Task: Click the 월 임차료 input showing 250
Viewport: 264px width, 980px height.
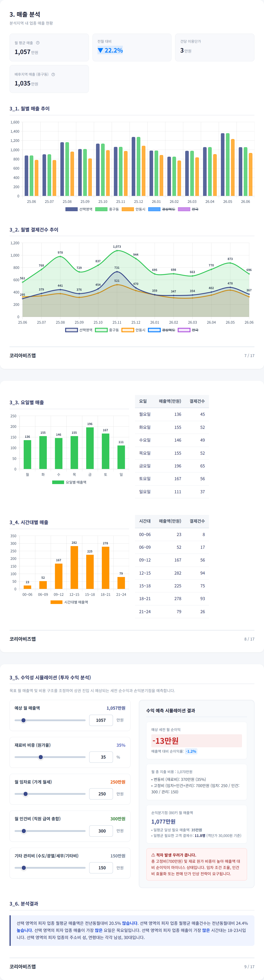Action: [x=101, y=794]
